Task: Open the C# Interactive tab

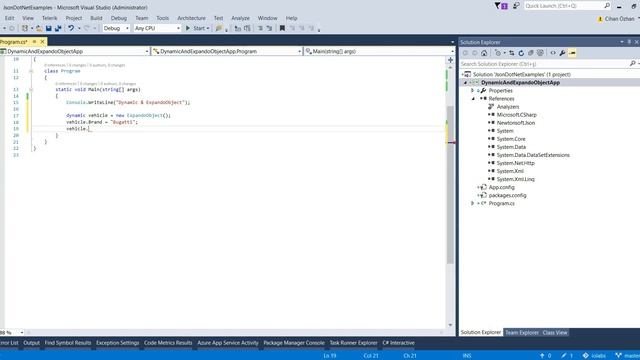Action: (398, 343)
